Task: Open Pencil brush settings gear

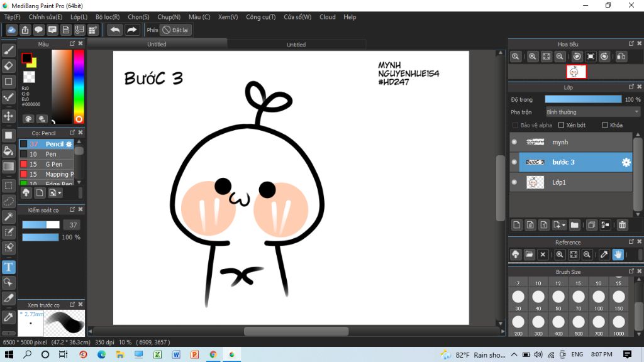Action: (69, 144)
